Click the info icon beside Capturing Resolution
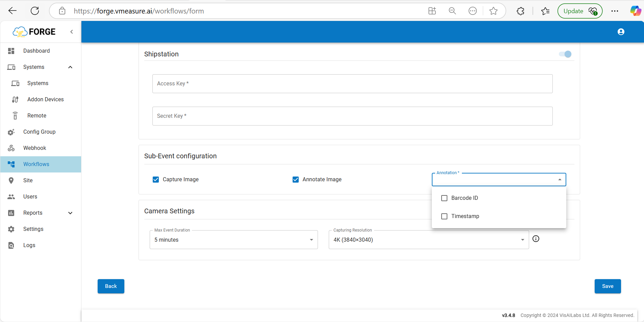644x322 pixels. point(536,239)
